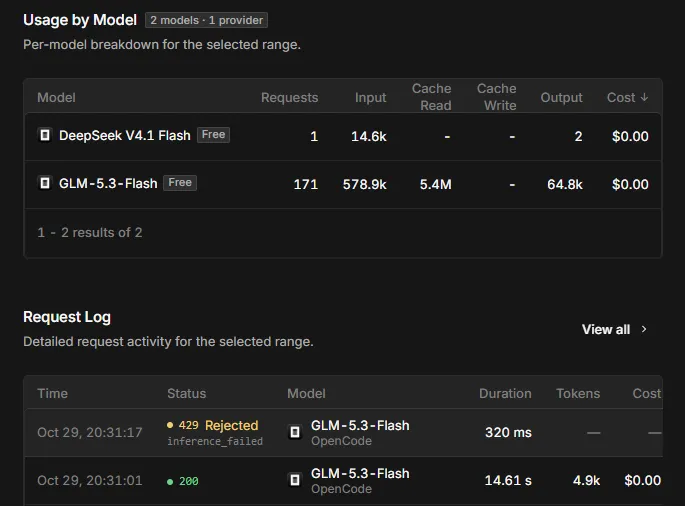
Task: Sort usage table by Cost column
Action: pyautogui.click(x=627, y=97)
